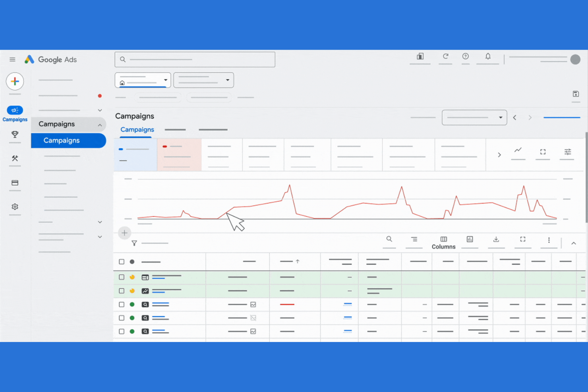
Task: Click the download icon above the campaigns table
Action: pyautogui.click(x=496, y=239)
